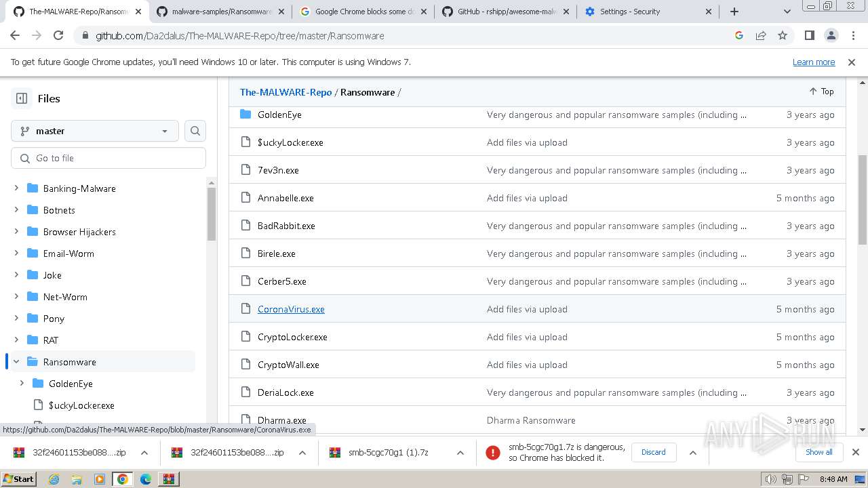Open options for smb-5cgc70g1 (1).7z download
The height and width of the screenshot is (488, 868).
pyautogui.click(x=460, y=453)
